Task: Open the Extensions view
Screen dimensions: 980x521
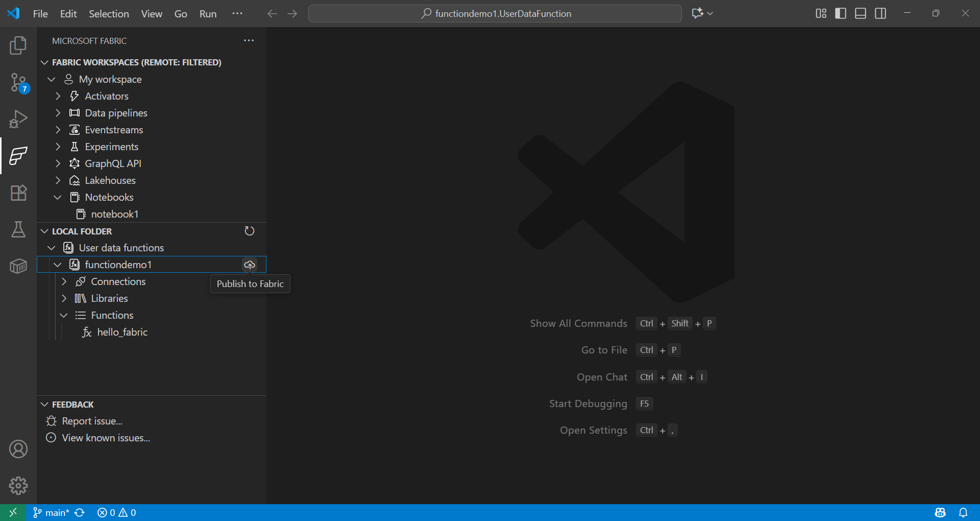Action: click(18, 193)
